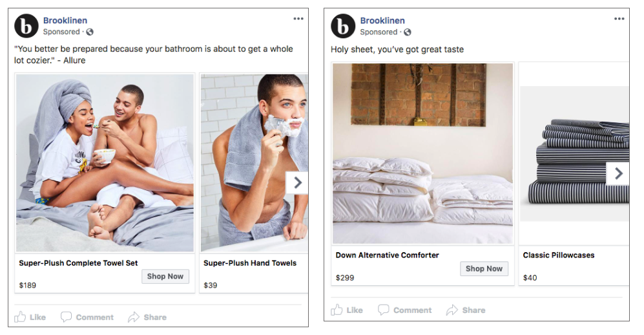Viewport: 644px width, 335px height.
Task: Advance the bedding carousel with the next arrow
Action: tap(618, 173)
